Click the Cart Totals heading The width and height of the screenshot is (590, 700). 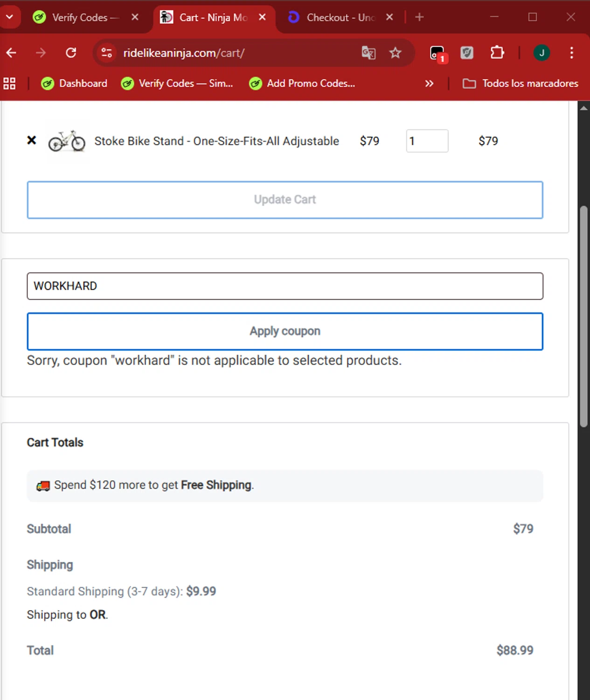point(55,442)
